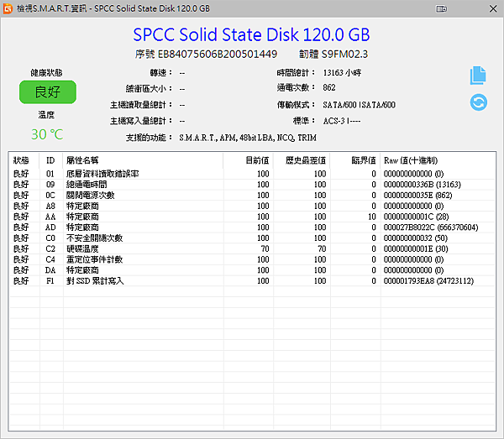This screenshot has height=439, width=504.
Task: Select the A8 attribute row ID
Action: (x=50, y=206)
